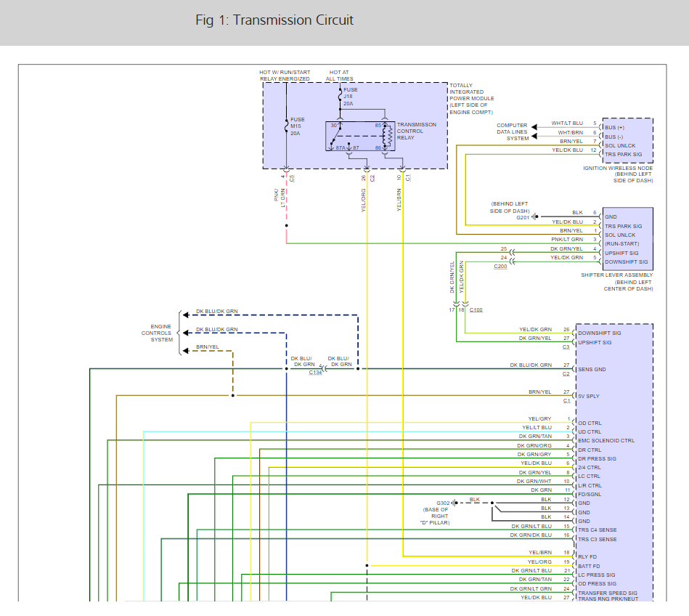Click the Fig 1: Transmission Circuit title

click(274, 20)
